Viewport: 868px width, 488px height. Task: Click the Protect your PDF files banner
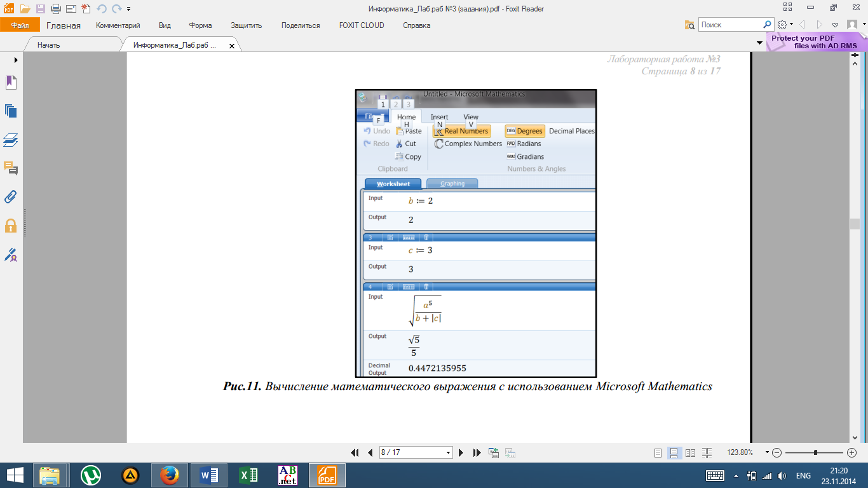tap(815, 42)
